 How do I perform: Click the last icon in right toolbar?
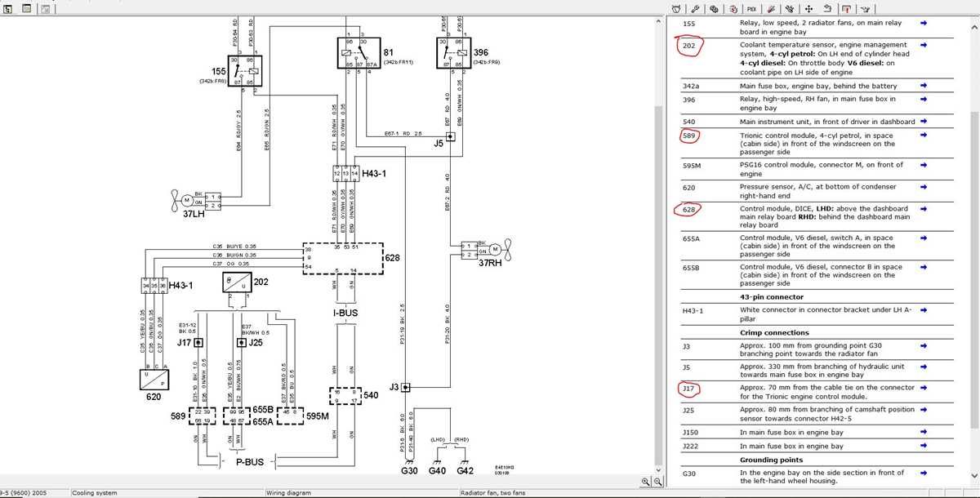click(865, 9)
